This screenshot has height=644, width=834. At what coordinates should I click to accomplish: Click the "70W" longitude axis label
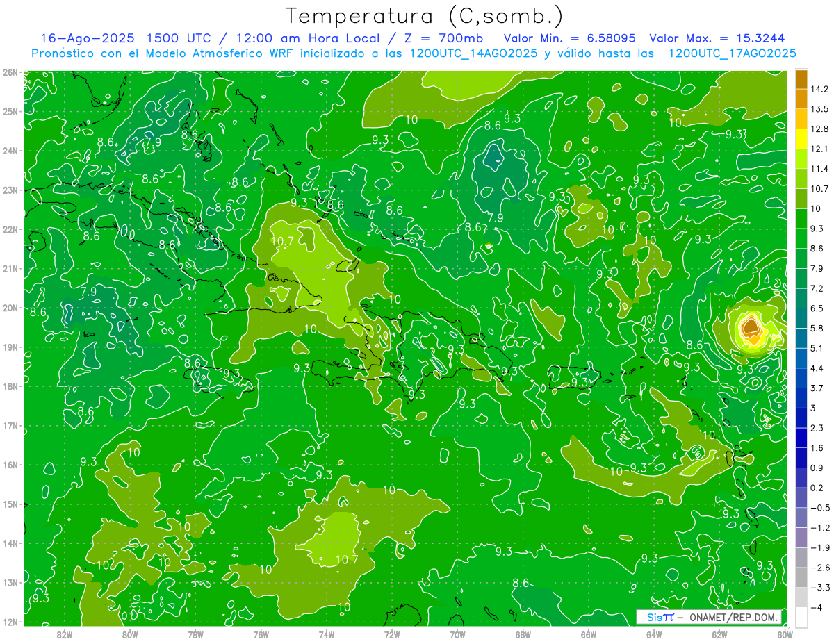[457, 634]
